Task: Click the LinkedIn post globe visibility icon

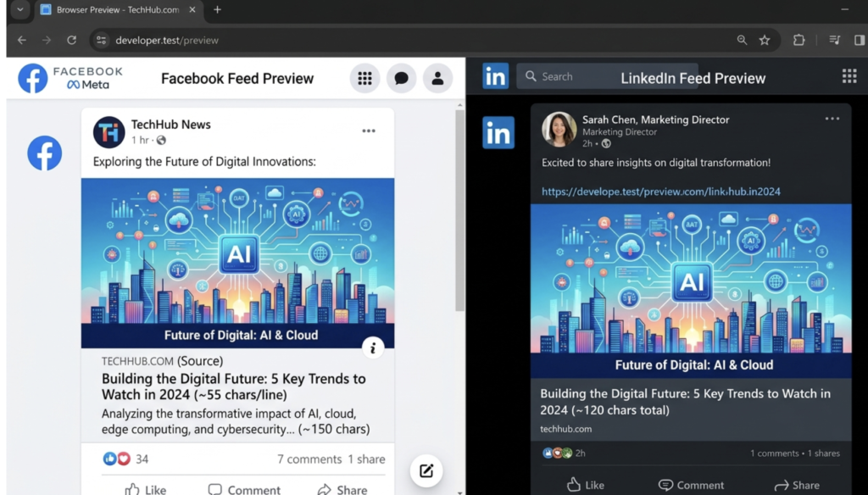Action: point(606,143)
